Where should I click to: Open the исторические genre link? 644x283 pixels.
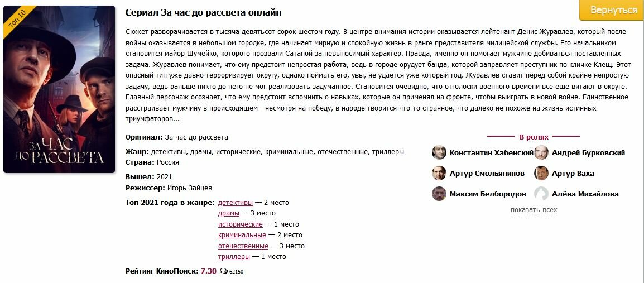(240, 224)
